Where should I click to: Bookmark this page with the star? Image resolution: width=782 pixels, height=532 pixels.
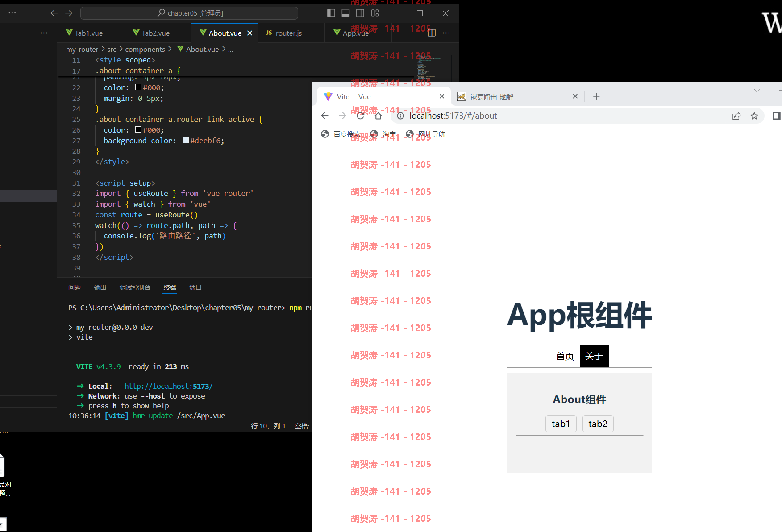tap(754, 116)
